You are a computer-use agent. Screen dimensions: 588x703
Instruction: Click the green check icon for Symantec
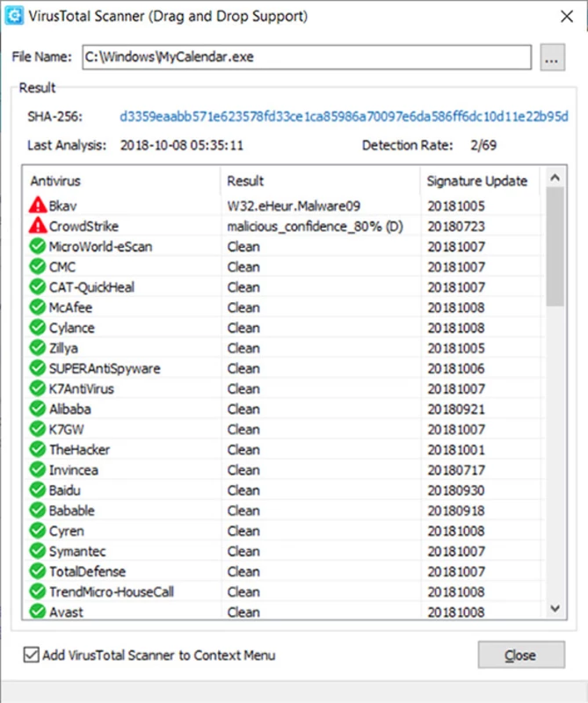(x=38, y=551)
